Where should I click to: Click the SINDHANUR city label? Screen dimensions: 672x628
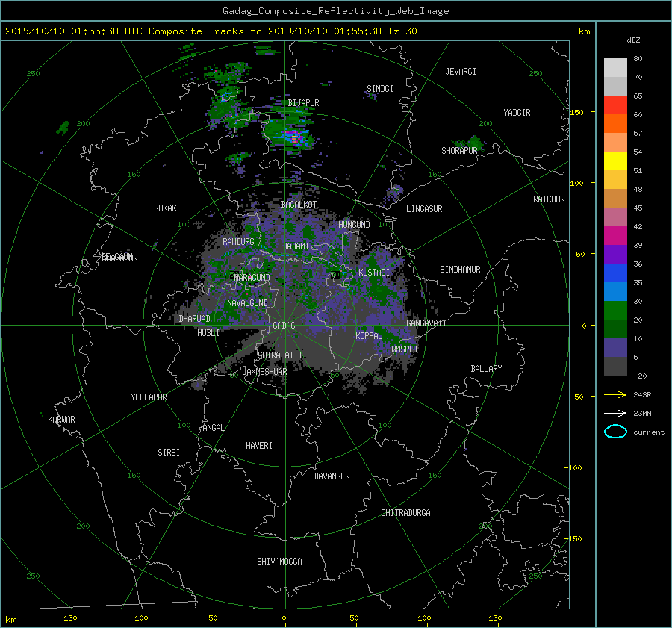tap(460, 270)
